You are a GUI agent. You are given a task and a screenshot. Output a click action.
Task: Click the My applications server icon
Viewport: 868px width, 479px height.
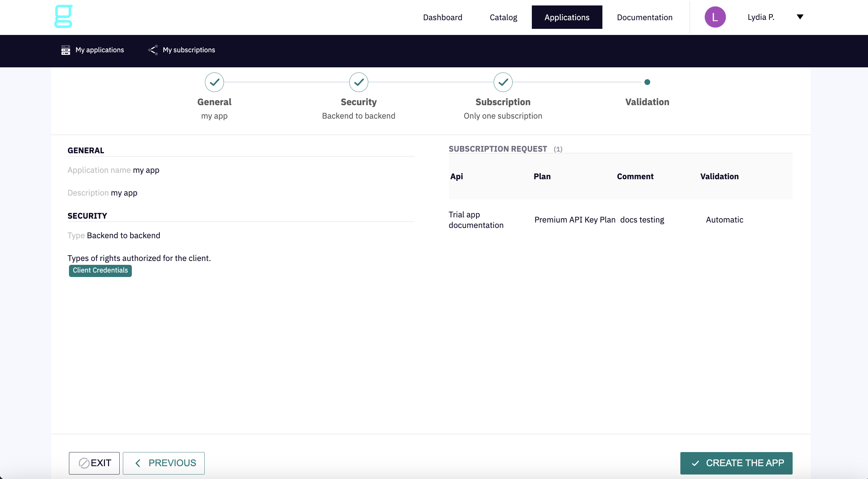pyautogui.click(x=66, y=50)
